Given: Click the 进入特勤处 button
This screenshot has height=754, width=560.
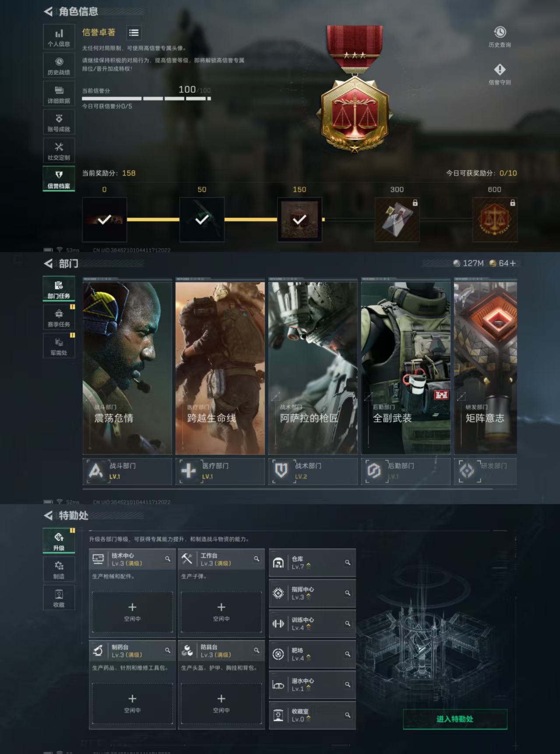Looking at the screenshot, I should pyautogui.click(x=455, y=719).
